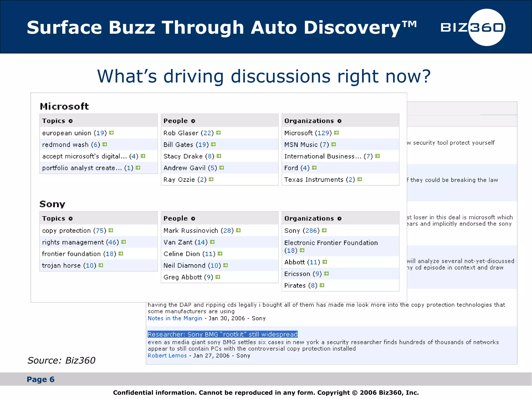The height and width of the screenshot is (399, 532).
Task: Click the Sony section heading
Action: (x=52, y=204)
